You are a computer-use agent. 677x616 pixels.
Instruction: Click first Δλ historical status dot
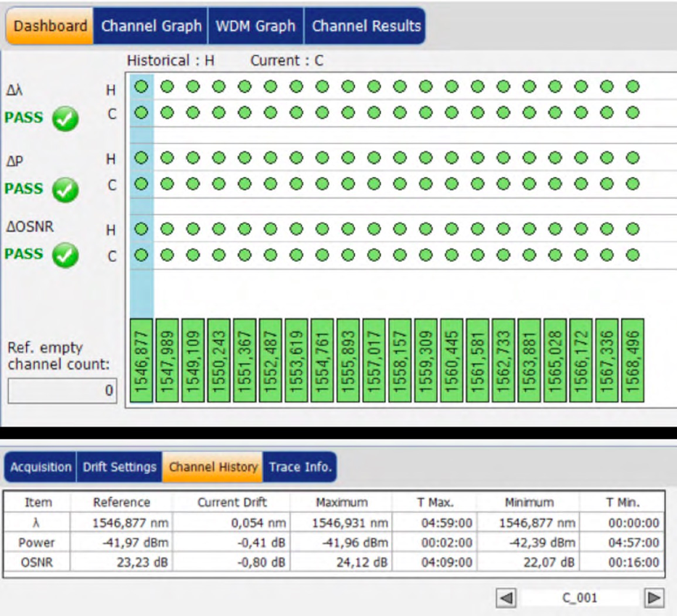coord(141,87)
